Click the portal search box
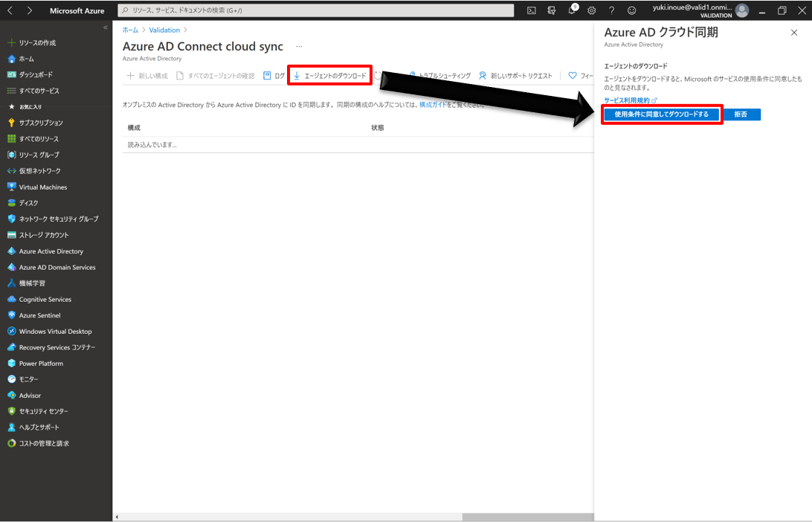Image resolution: width=812 pixels, height=522 pixels. 316,10
